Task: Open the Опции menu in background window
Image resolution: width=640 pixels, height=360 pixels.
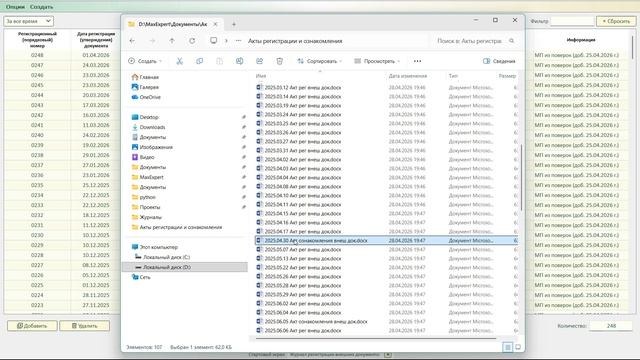Action: [x=15, y=7]
